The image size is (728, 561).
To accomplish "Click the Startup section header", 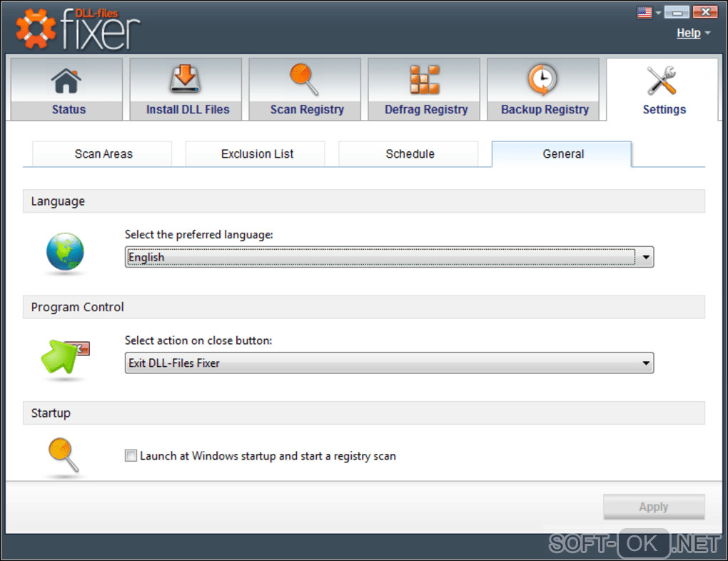I will coord(363,413).
